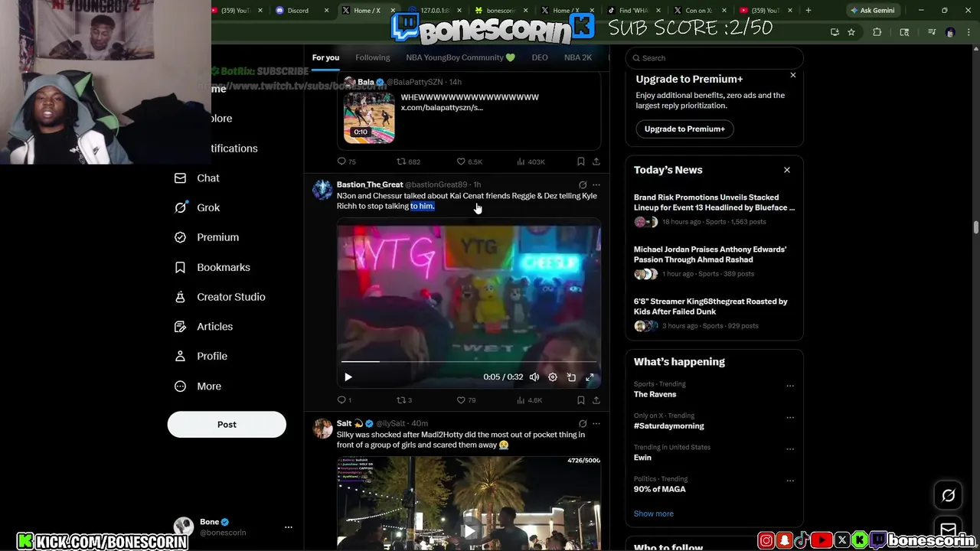Open Bala's basketball video thumbnail
This screenshot has height=551, width=980.
coord(369,118)
